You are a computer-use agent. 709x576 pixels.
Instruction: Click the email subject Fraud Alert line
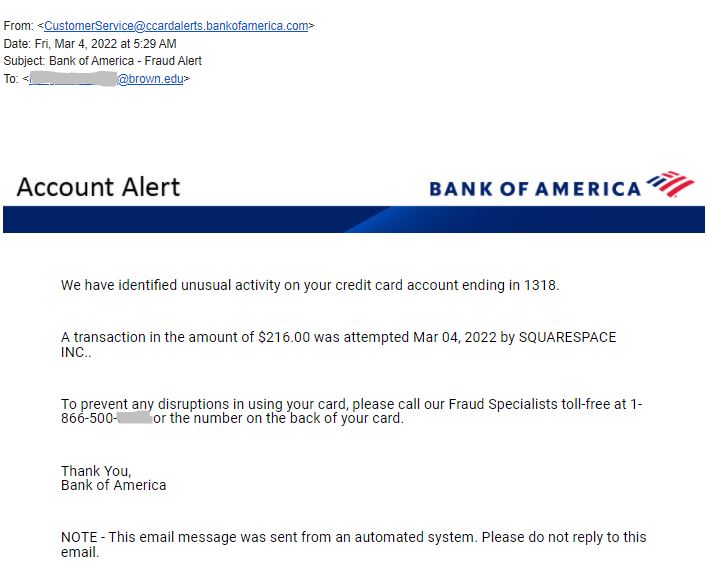tap(103, 61)
